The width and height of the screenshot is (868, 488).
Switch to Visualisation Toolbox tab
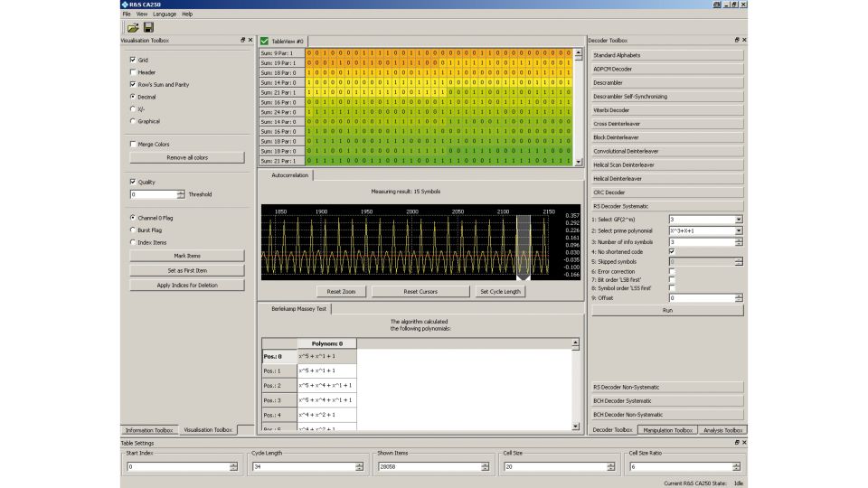pyautogui.click(x=208, y=429)
